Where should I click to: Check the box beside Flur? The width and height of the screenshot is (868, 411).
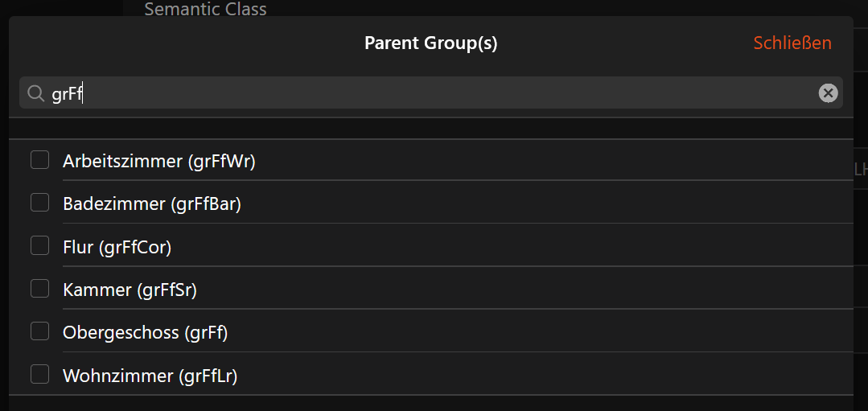tap(40, 245)
